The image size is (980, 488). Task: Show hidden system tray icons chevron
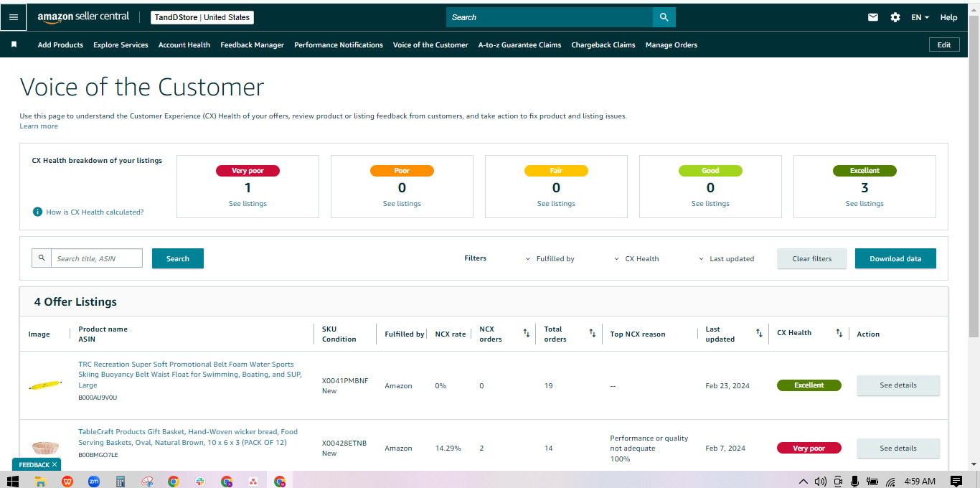(804, 481)
